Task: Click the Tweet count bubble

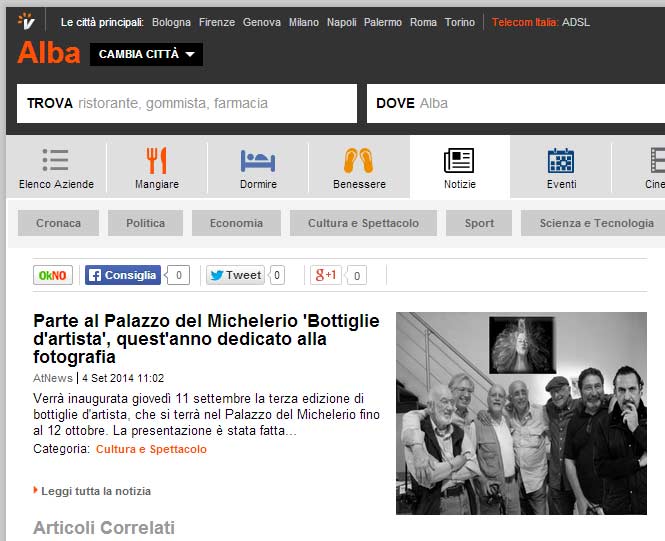Action: pyautogui.click(x=277, y=275)
